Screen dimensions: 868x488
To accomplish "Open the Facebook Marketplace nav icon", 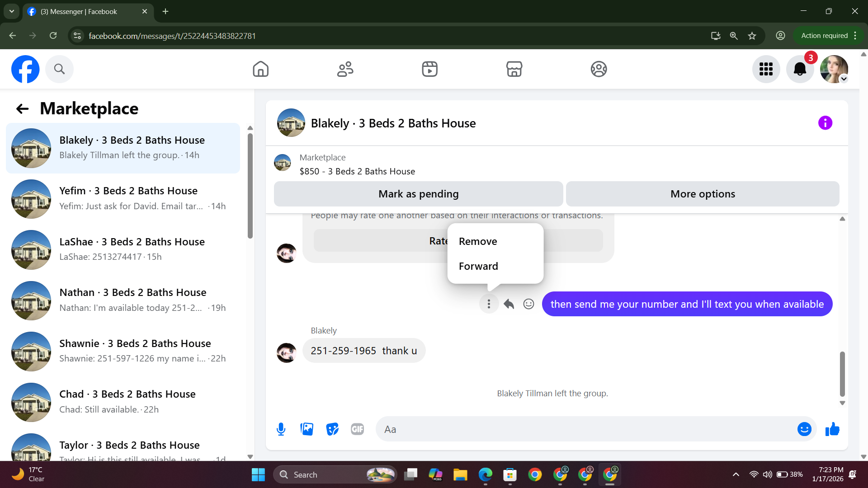I will 514,69.
